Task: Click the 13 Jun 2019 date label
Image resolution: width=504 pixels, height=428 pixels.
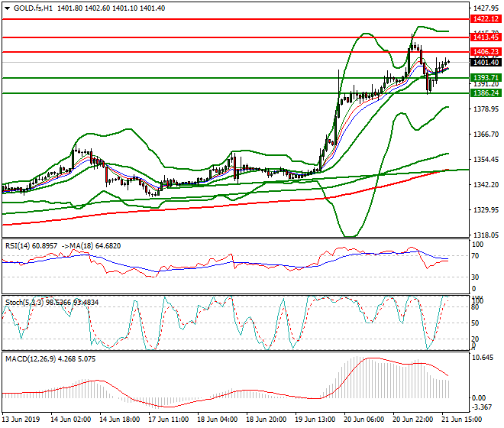Action: click(21, 420)
